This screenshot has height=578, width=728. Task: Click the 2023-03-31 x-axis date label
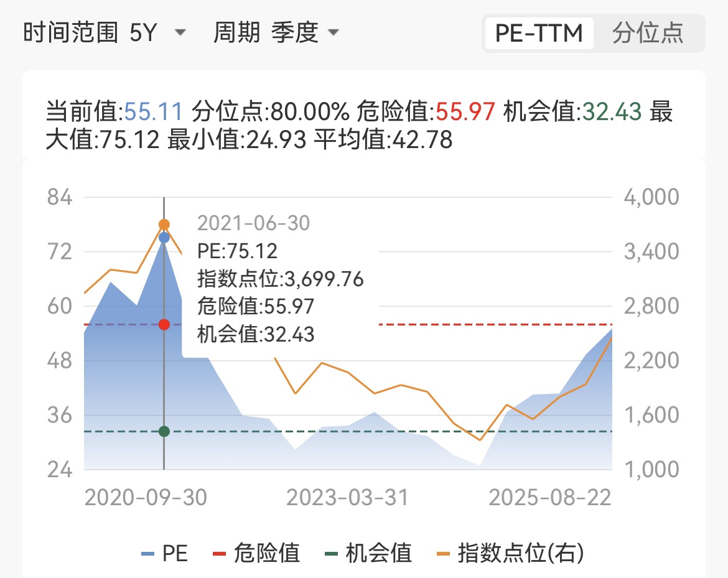click(x=347, y=498)
